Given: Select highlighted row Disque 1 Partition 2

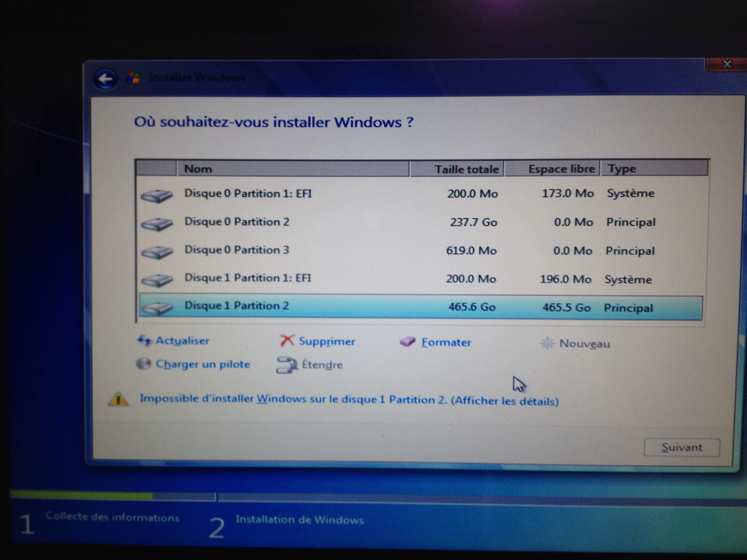Looking at the screenshot, I should (x=421, y=307).
